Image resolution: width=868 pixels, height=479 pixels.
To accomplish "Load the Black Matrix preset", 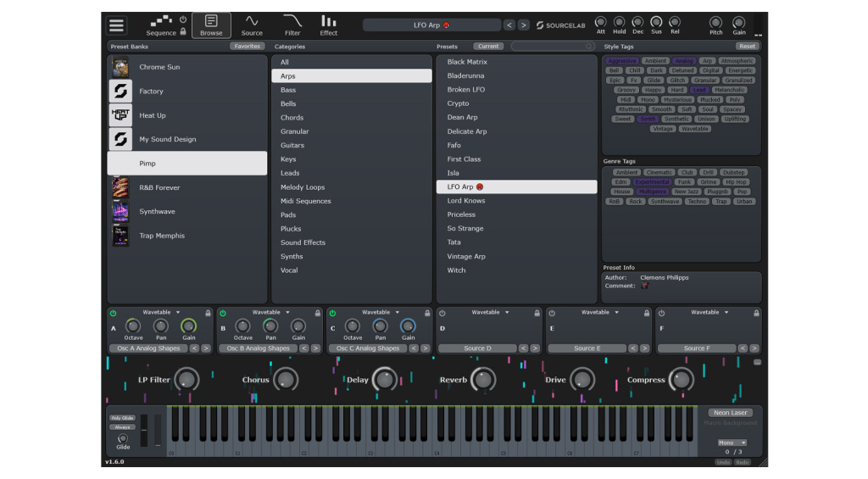I will coord(516,62).
